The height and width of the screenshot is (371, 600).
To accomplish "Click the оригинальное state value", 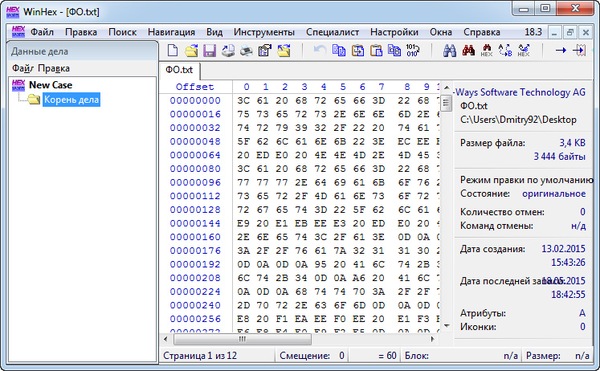I will click(554, 194).
